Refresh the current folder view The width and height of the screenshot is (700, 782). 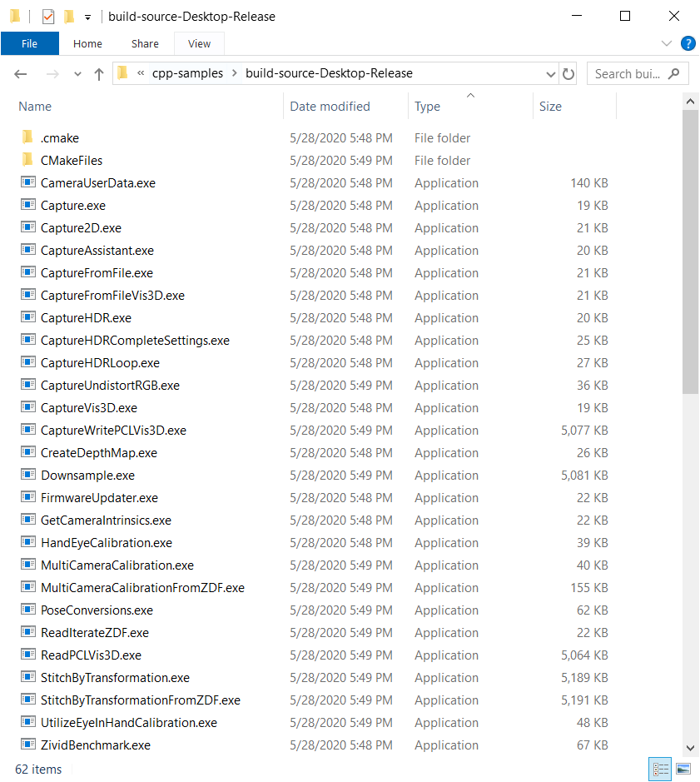[x=568, y=74]
